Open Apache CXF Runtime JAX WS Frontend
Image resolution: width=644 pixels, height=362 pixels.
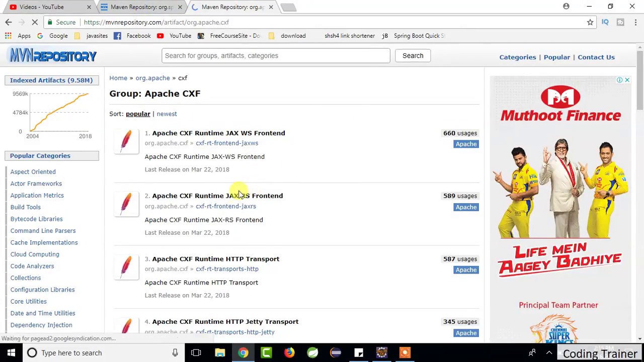pyautogui.click(x=218, y=133)
